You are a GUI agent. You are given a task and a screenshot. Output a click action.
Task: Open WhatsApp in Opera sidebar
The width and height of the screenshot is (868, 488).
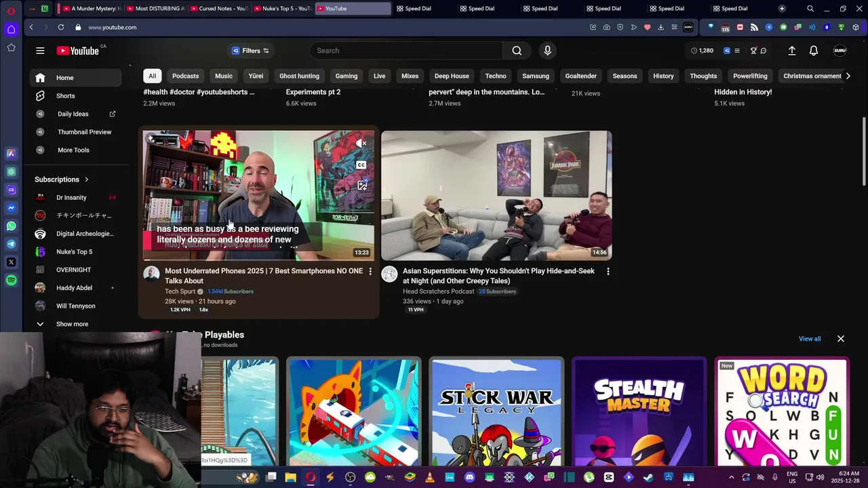(11, 226)
